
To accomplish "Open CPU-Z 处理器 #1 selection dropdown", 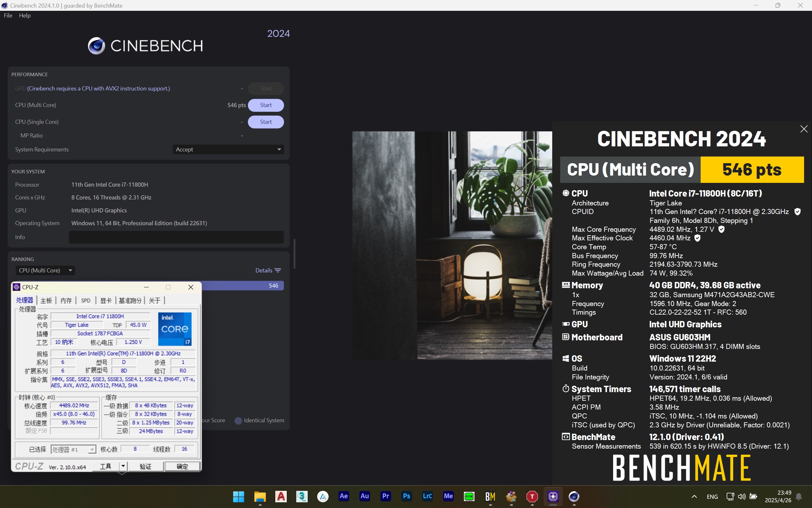I will point(74,449).
